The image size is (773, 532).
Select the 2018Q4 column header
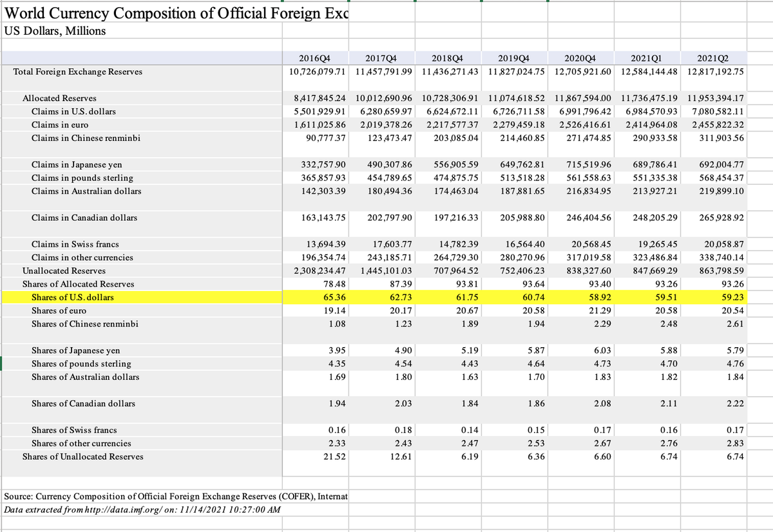pyautogui.click(x=446, y=59)
